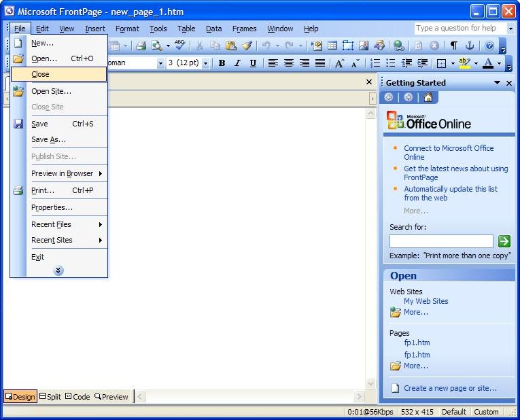Switch to Code view
Screen dimensions: 520x420
[x=77, y=396]
